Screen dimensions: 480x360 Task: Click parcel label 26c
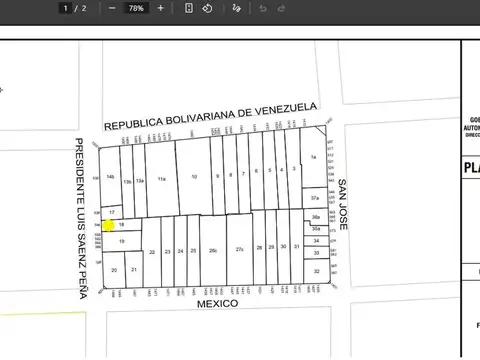(213, 250)
